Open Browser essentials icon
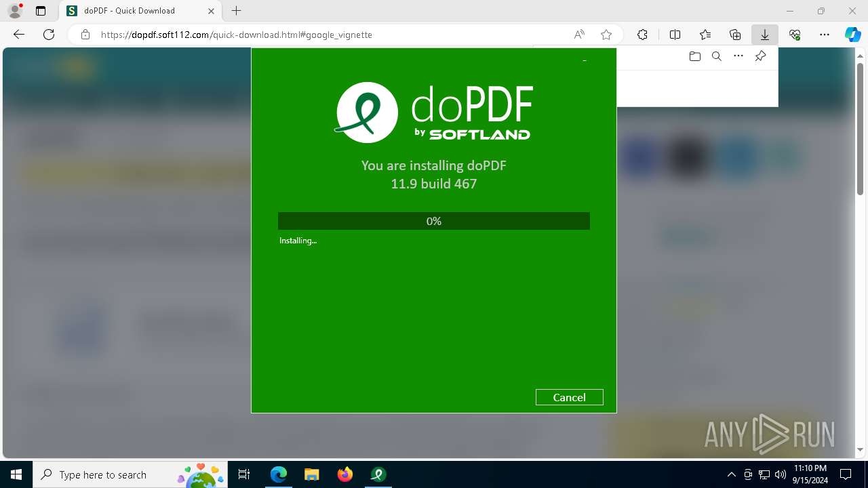This screenshot has width=868, height=488. [x=795, y=35]
